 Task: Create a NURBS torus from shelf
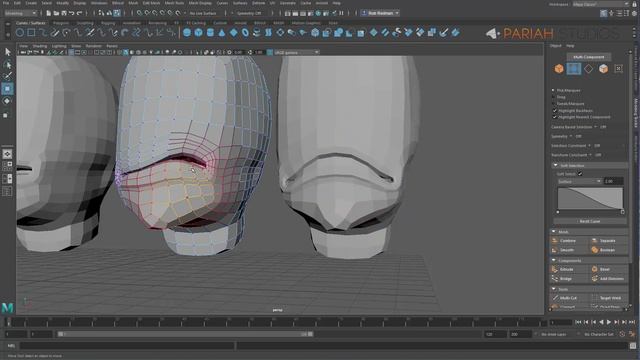point(245,33)
